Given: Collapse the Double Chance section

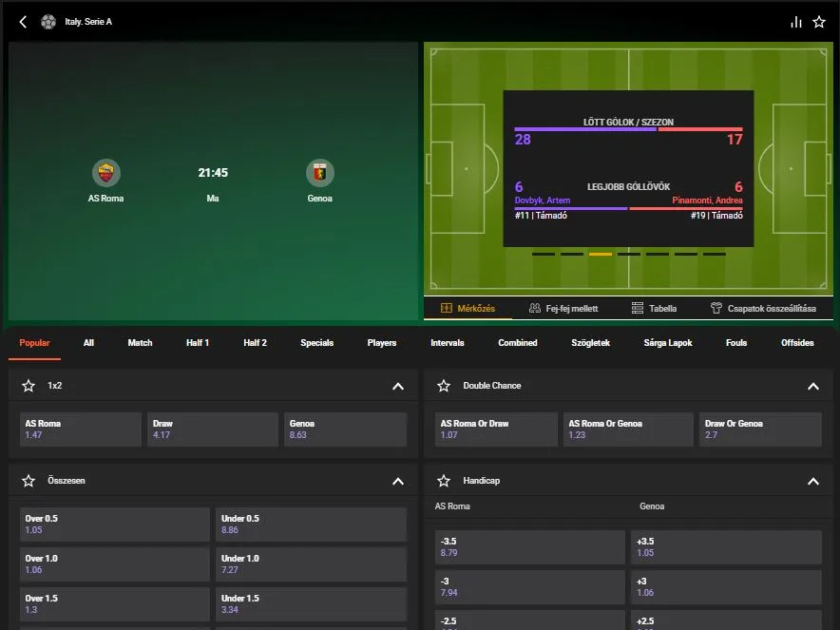Looking at the screenshot, I should [x=813, y=386].
